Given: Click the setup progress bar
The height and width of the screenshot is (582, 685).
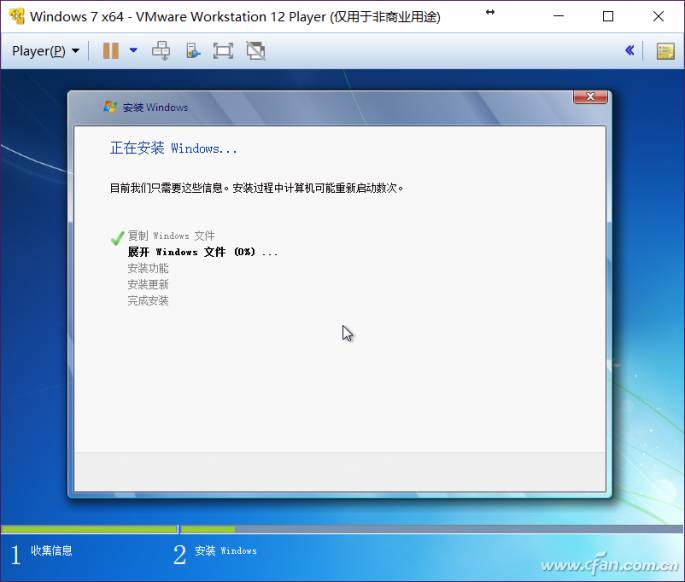Looking at the screenshot, I should pos(342,529).
